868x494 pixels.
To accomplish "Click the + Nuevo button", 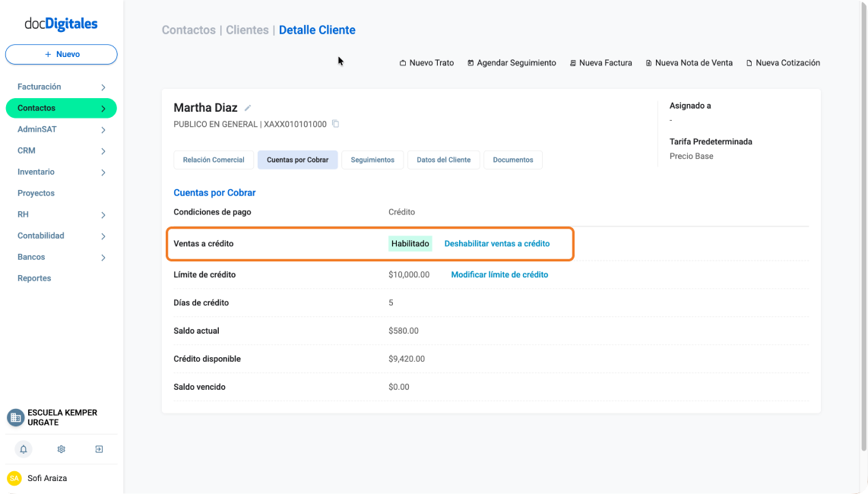I will tap(62, 54).
